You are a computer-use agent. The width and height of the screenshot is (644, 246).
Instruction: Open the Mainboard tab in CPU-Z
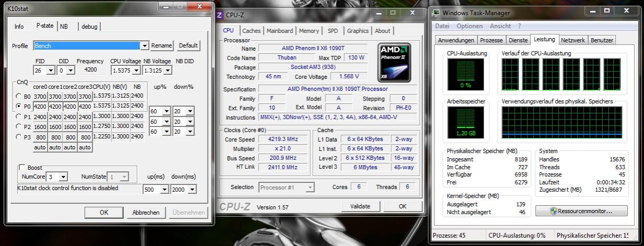[279, 31]
